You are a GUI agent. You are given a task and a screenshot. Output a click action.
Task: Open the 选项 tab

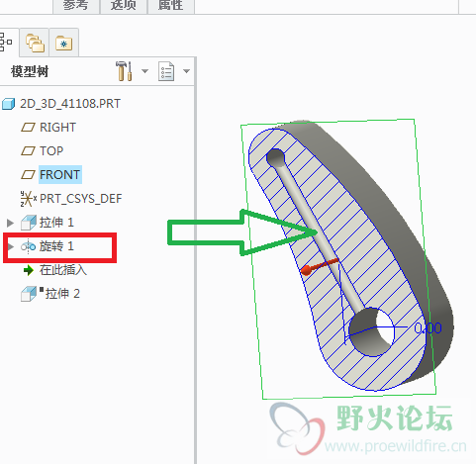(x=123, y=5)
